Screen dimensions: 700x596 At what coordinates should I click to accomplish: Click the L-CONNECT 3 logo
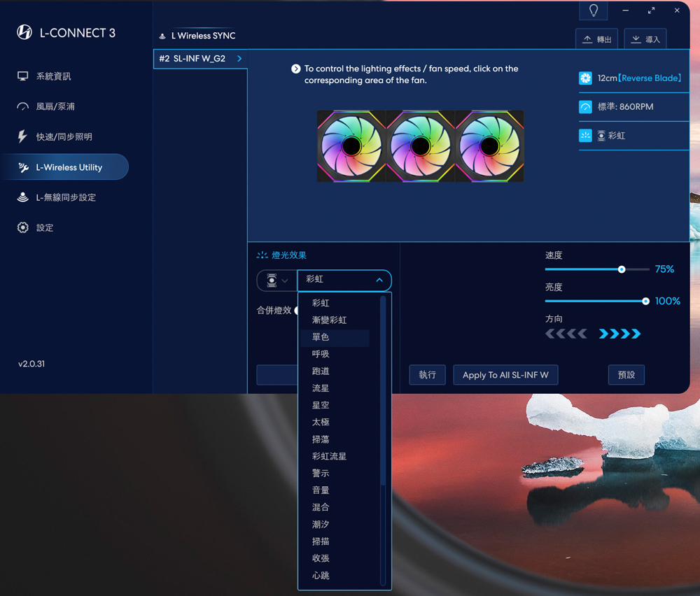pyautogui.click(x=66, y=33)
